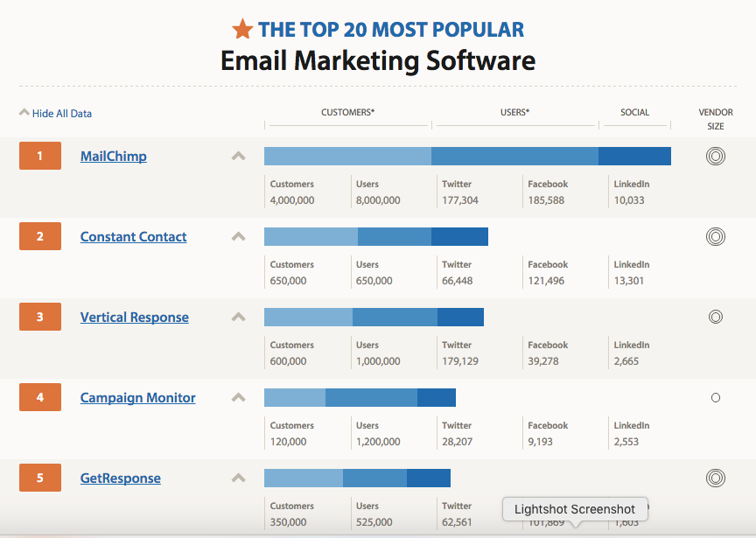
Task: Click MailChimp's LinkedIn value 10,033
Action: click(x=629, y=200)
